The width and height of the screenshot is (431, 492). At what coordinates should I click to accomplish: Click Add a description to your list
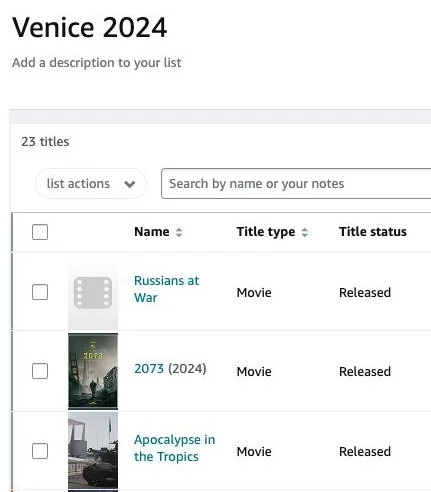97,63
